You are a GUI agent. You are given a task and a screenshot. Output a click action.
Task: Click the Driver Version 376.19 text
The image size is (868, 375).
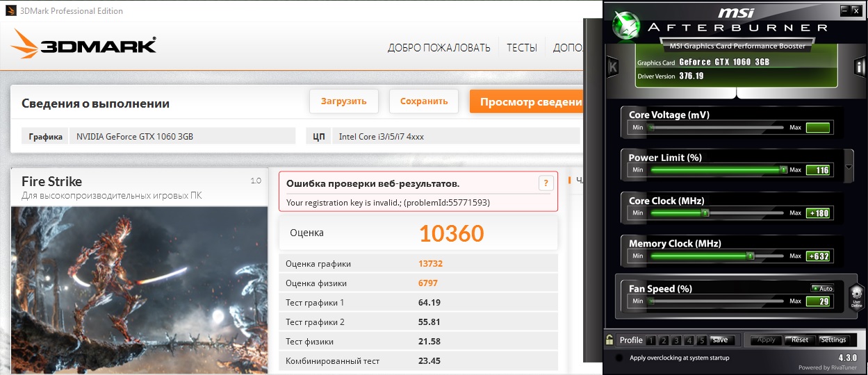[x=671, y=76]
